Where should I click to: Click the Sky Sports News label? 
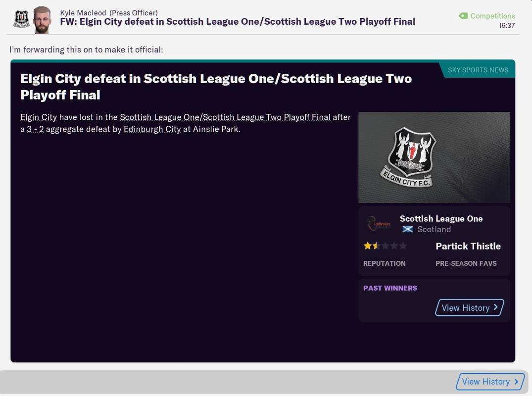(x=478, y=70)
